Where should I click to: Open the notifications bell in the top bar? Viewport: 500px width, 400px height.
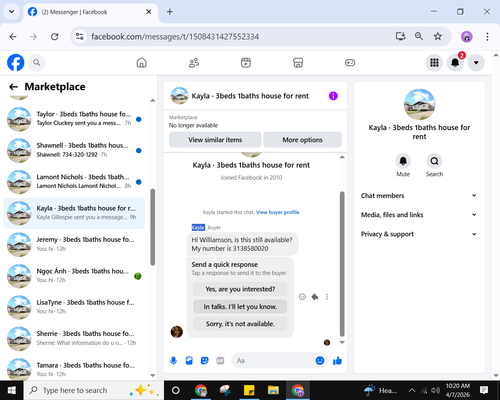point(455,62)
